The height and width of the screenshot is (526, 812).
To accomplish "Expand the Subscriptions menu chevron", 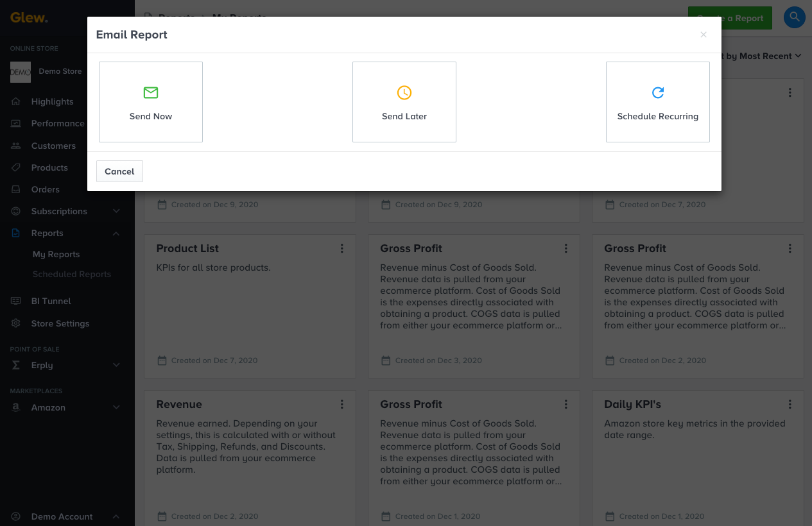I will click(x=116, y=211).
